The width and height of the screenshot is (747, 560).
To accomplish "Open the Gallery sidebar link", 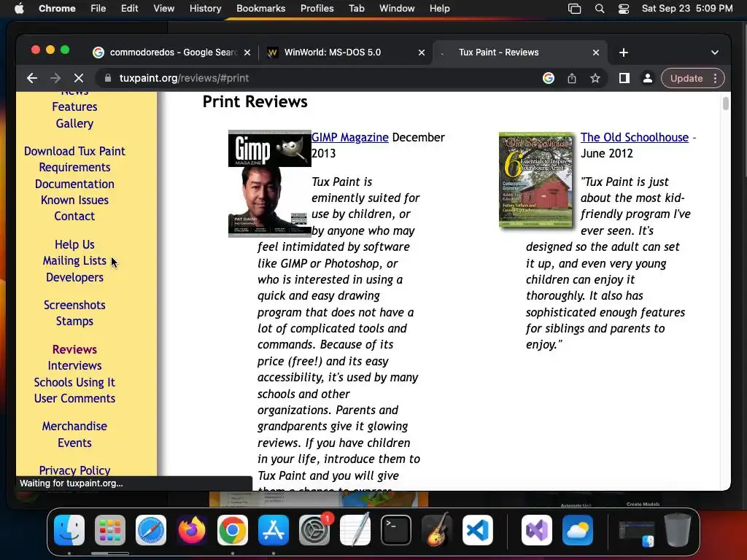I will [x=75, y=123].
